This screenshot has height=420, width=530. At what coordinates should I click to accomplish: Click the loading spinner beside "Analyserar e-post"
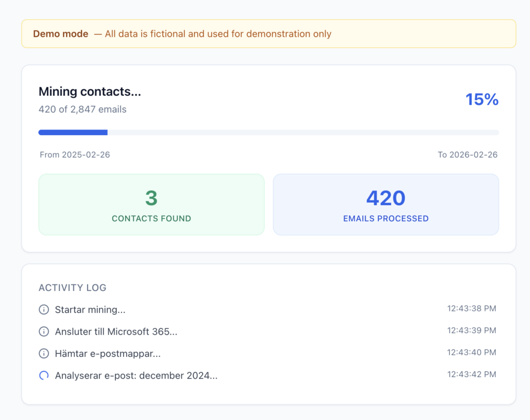44,376
